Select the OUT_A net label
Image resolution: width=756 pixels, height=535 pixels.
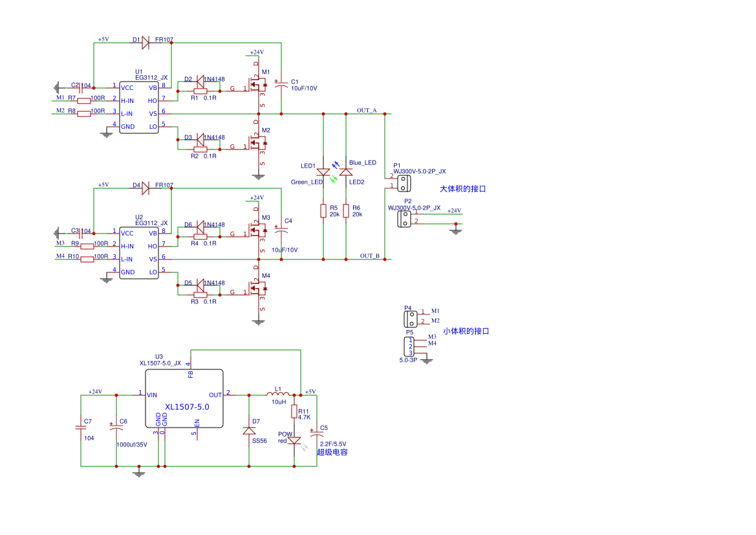pyautogui.click(x=367, y=111)
